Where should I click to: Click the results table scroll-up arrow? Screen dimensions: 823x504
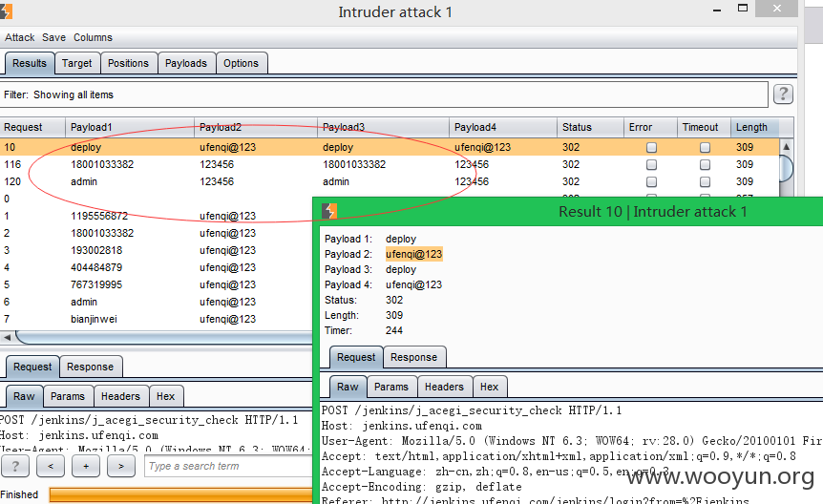(x=787, y=146)
